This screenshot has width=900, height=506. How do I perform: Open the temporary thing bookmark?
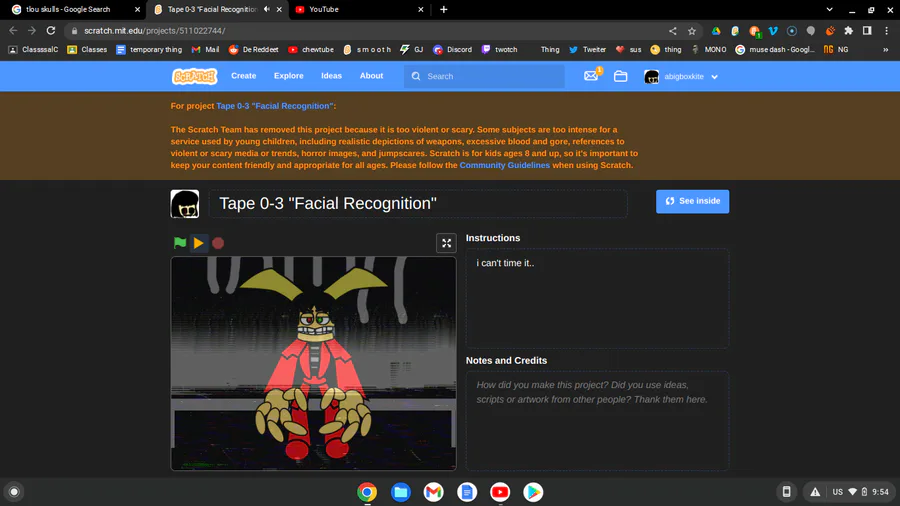pyautogui.click(x=149, y=50)
